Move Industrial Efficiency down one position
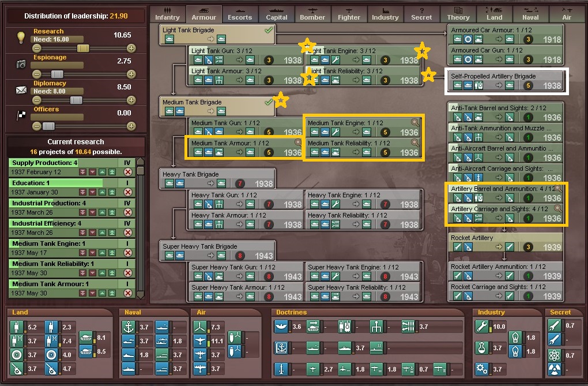Image resolution: width=588 pixels, height=386 pixels. pyautogui.click(x=92, y=233)
